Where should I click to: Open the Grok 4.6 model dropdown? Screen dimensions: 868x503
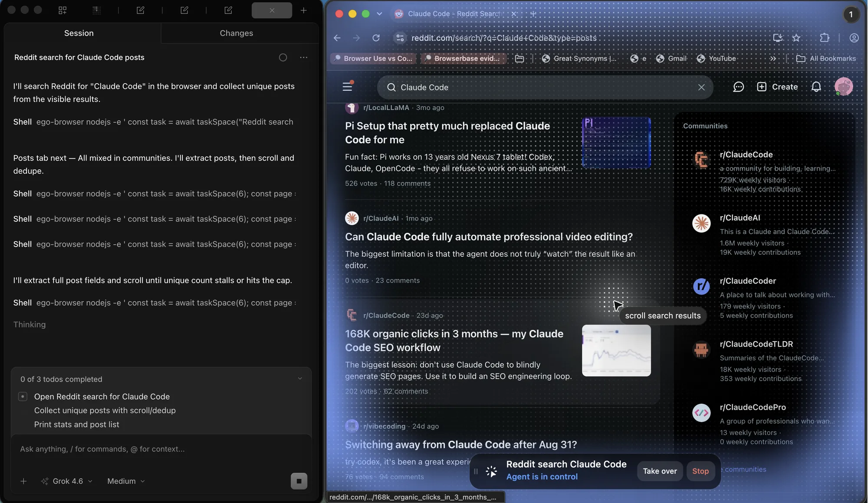(x=67, y=481)
